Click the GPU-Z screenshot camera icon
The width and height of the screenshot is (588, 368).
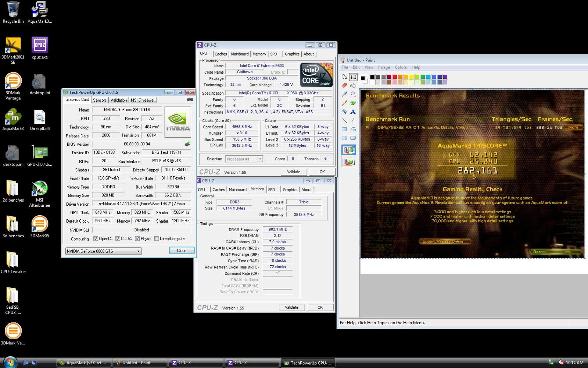pos(190,100)
